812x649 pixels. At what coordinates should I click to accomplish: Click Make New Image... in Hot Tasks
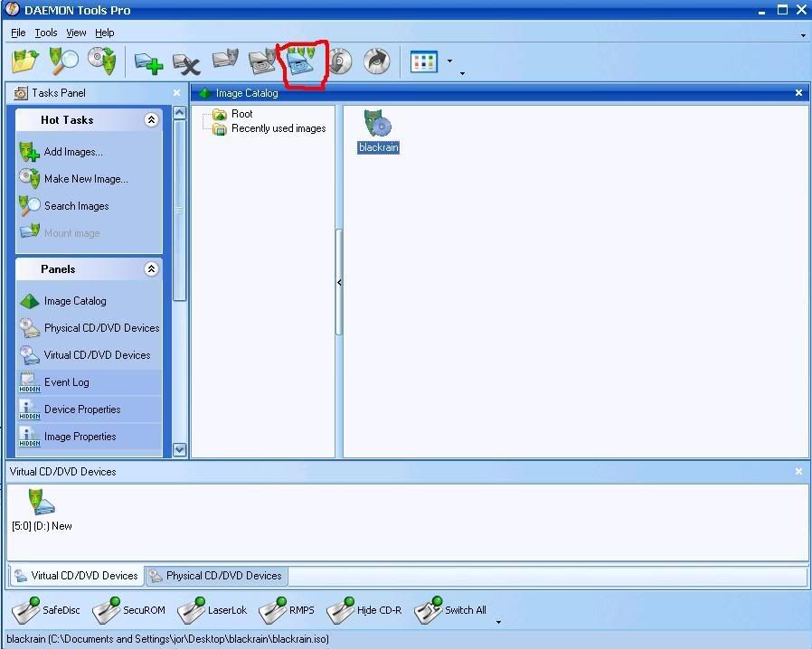coord(73,179)
